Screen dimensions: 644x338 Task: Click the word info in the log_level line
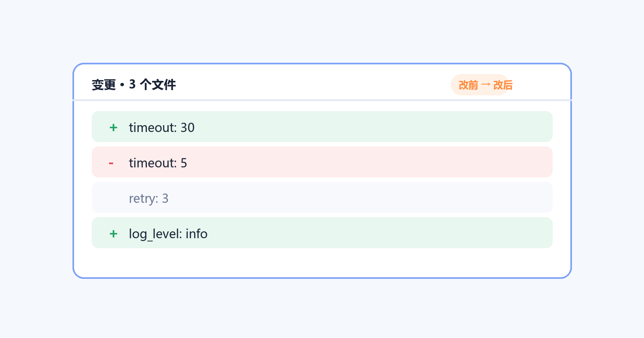197,234
